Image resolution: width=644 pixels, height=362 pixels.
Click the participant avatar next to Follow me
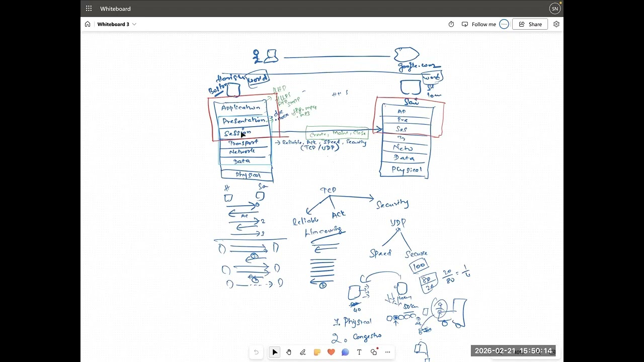coord(504,24)
